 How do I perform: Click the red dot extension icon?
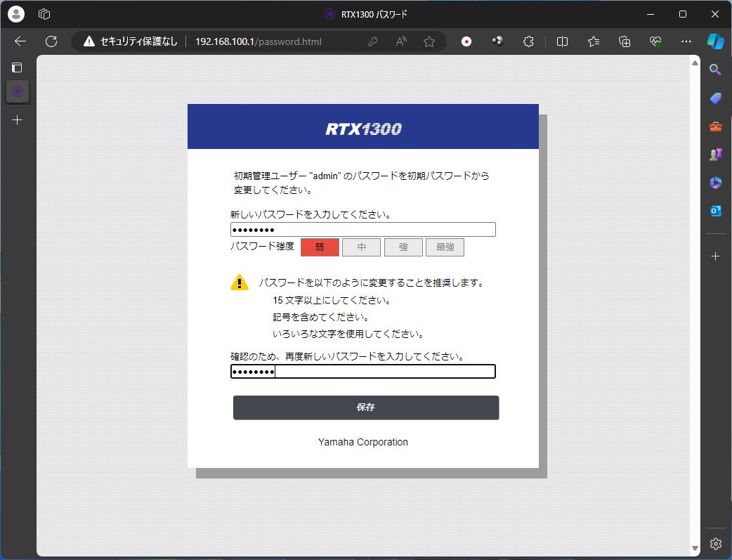pyautogui.click(x=466, y=41)
